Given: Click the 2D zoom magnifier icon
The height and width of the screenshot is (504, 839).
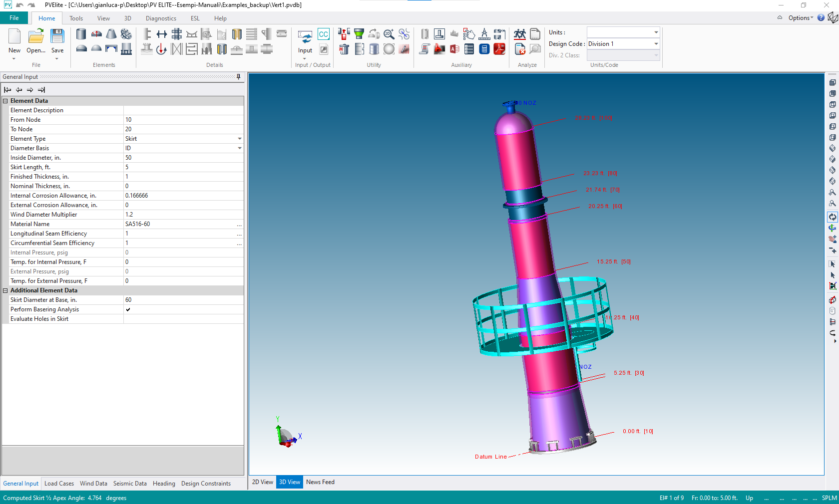Looking at the screenshot, I should [389, 34].
